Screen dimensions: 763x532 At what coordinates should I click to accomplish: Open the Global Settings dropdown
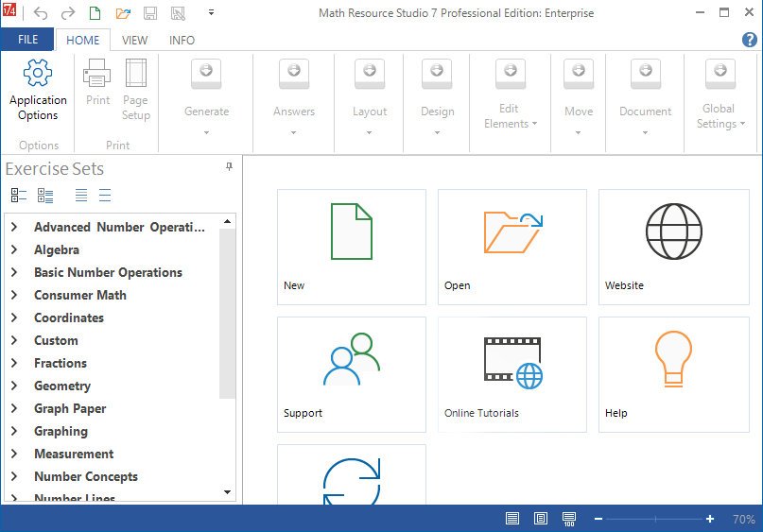pos(720,94)
